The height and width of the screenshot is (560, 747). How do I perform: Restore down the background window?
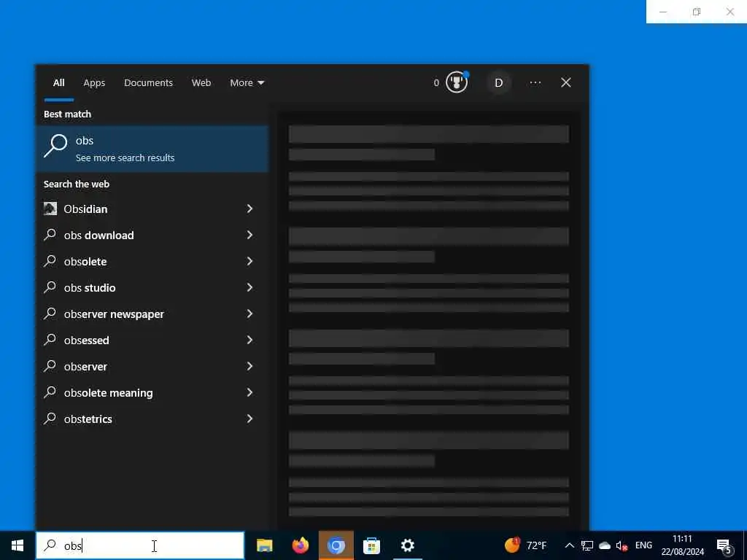[x=697, y=12]
